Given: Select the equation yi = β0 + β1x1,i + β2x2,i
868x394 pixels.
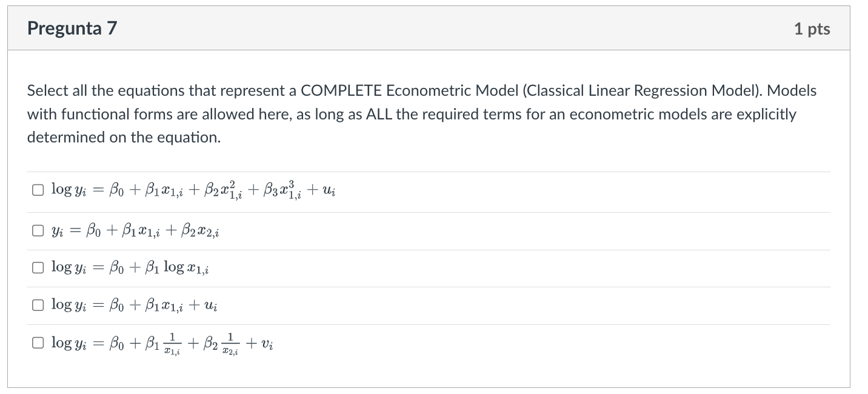Looking at the screenshot, I should pos(37,229).
